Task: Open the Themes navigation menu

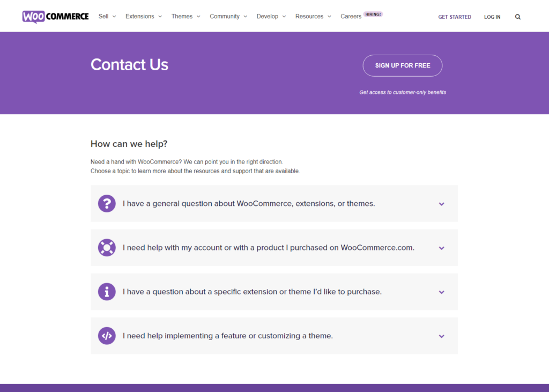Action: 186,17
